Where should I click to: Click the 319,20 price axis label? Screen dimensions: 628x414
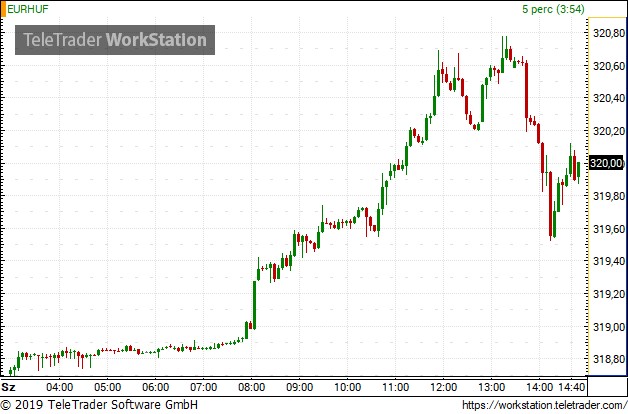coord(608,294)
